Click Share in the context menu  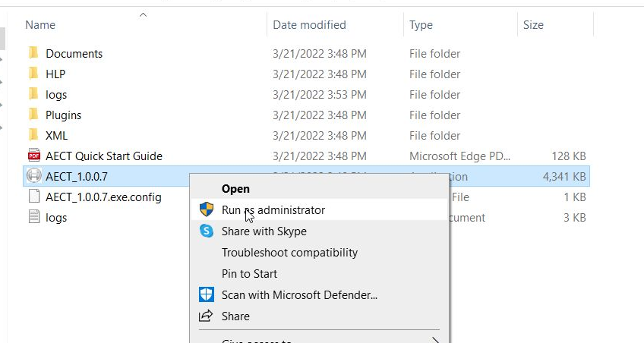(235, 316)
